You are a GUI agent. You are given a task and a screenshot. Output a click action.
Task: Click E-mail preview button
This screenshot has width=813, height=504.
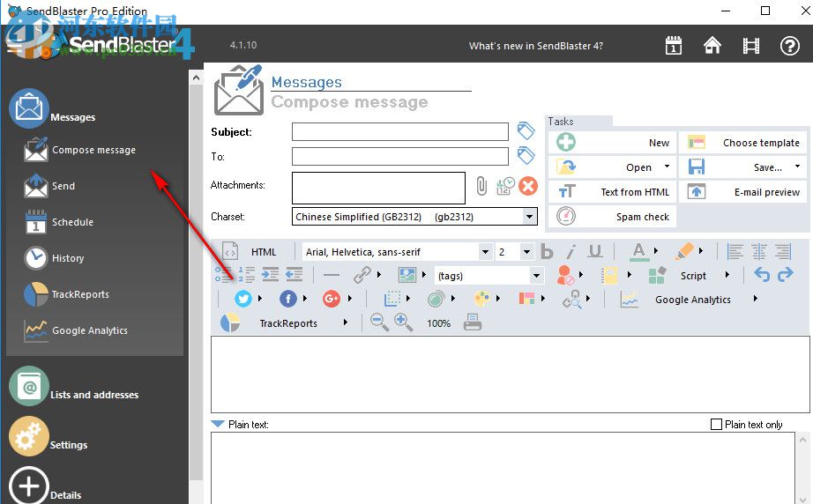(x=743, y=192)
